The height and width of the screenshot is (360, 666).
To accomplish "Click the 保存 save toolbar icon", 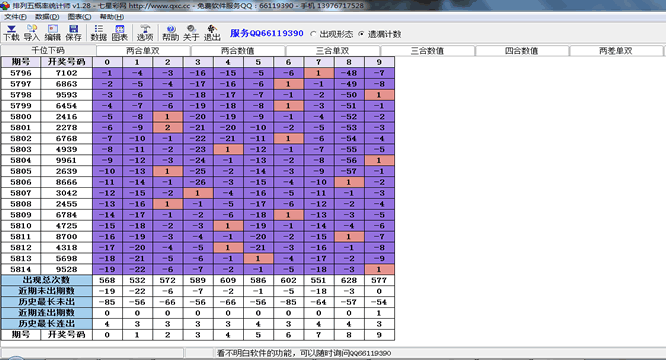I will [73, 33].
